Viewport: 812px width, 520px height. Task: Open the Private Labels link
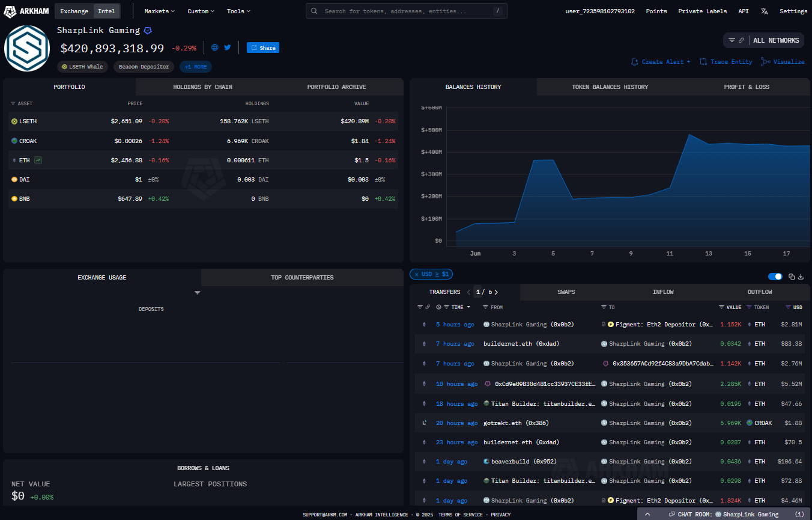coord(702,11)
